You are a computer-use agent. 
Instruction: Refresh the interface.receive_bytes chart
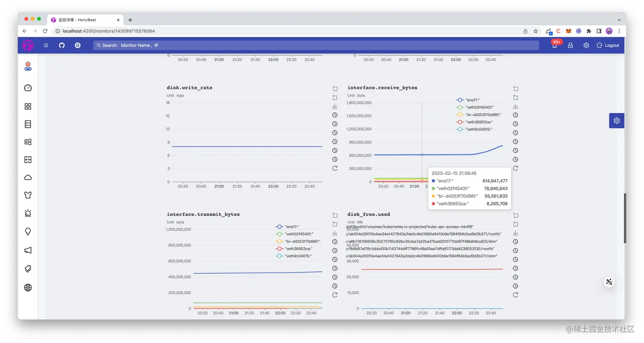point(515,168)
